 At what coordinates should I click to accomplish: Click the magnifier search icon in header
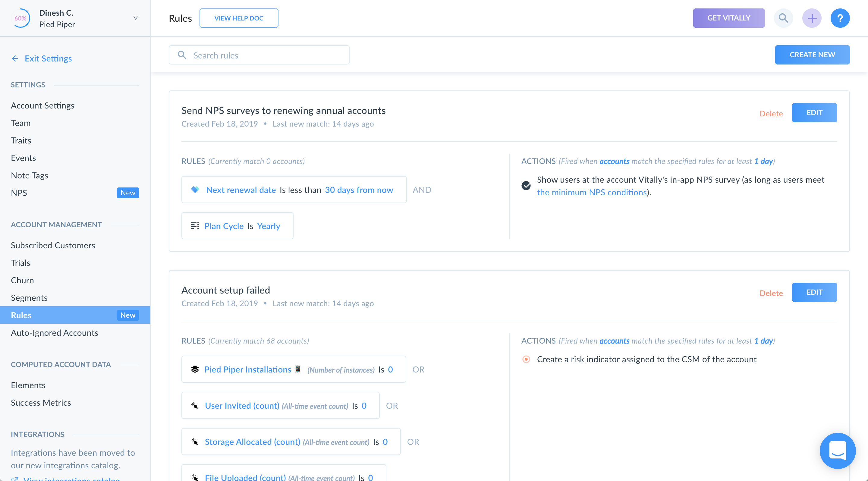pyautogui.click(x=783, y=18)
